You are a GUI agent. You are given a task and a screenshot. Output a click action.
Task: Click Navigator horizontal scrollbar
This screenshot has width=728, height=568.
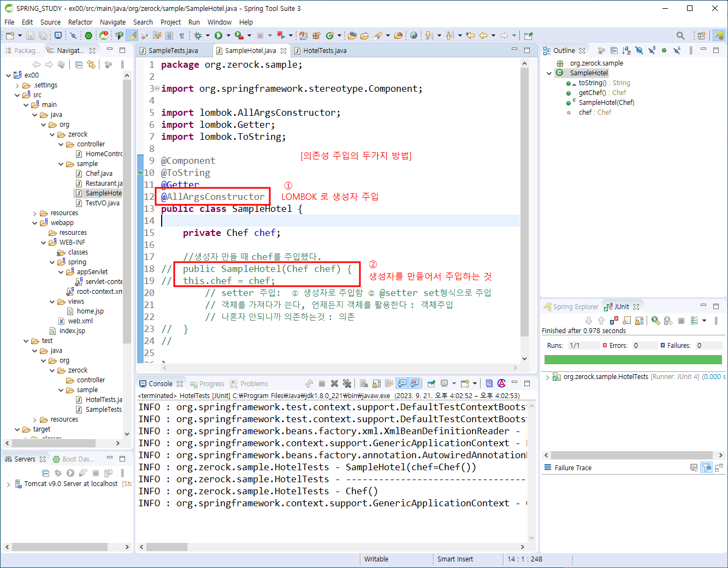click(x=54, y=443)
